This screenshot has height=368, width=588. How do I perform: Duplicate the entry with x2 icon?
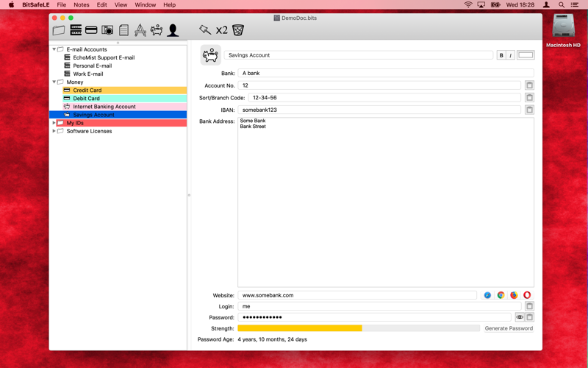point(222,30)
